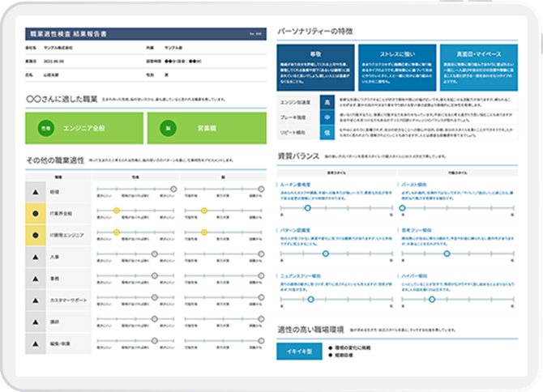Click the 編集・執筆 性格 slider handle
The image size is (543, 392).
point(155,341)
